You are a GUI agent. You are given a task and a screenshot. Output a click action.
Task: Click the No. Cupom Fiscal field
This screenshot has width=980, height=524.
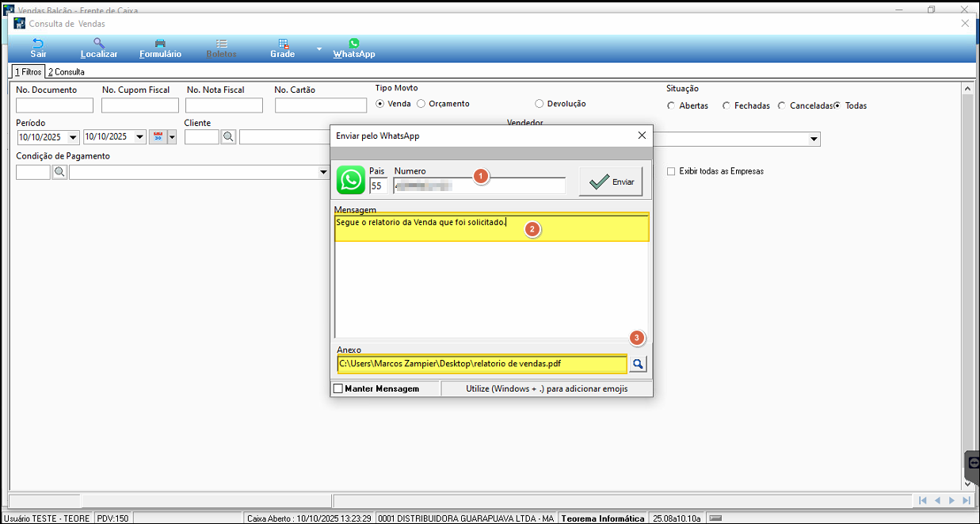140,105
